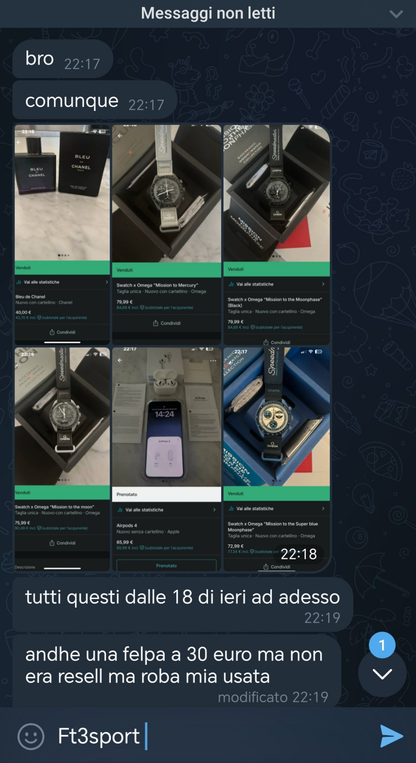This screenshot has width=416, height=763.
Task: Open the Airpods 4 listing photo
Action: pos(166,459)
